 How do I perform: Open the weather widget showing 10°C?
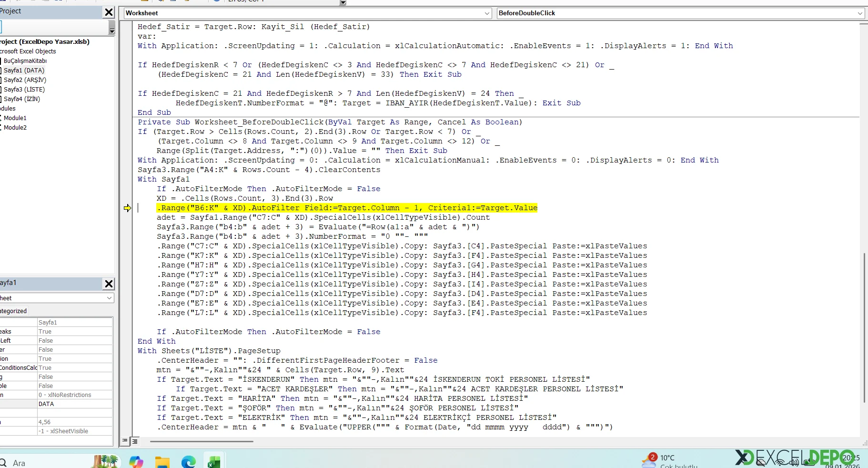(667, 460)
